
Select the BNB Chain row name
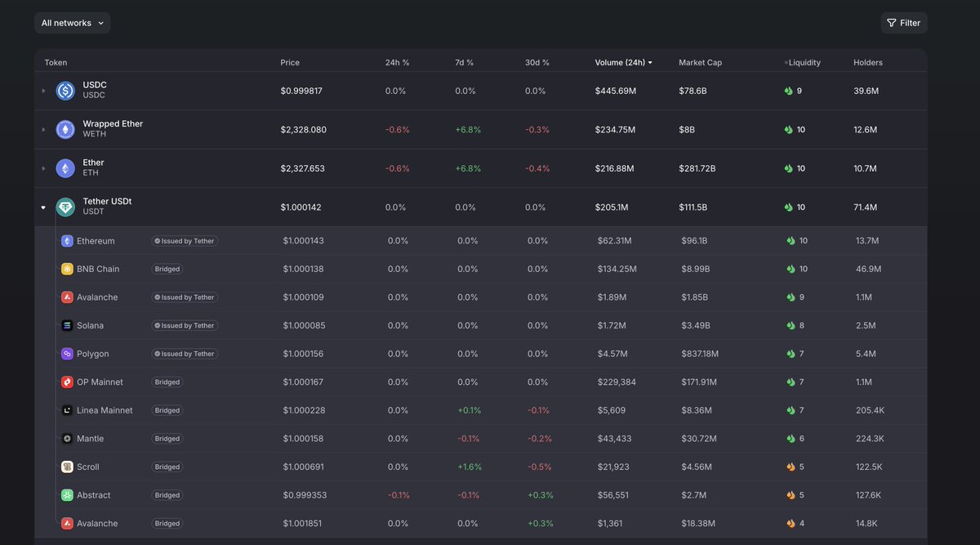[x=98, y=269]
